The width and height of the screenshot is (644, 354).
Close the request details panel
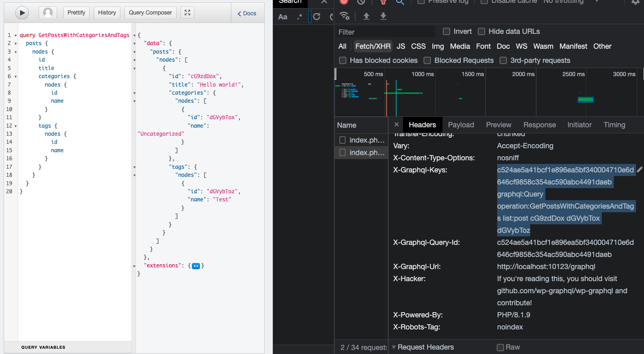pos(396,125)
